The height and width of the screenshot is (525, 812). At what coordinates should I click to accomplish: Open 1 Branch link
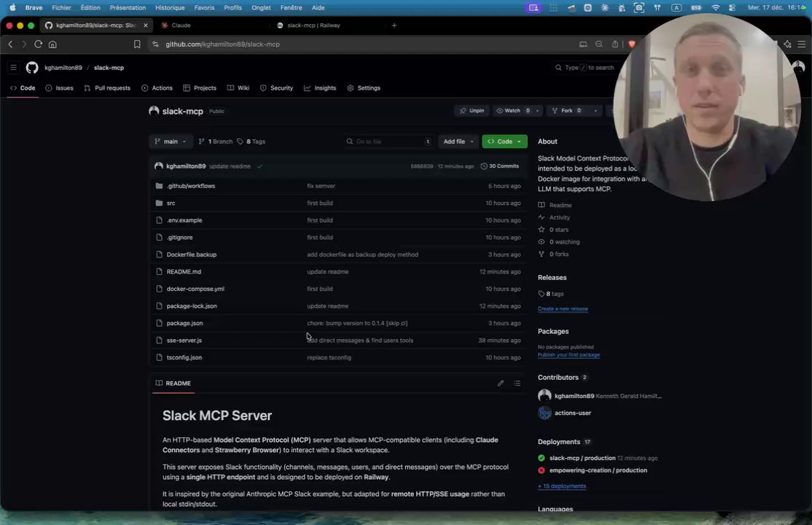(x=216, y=141)
